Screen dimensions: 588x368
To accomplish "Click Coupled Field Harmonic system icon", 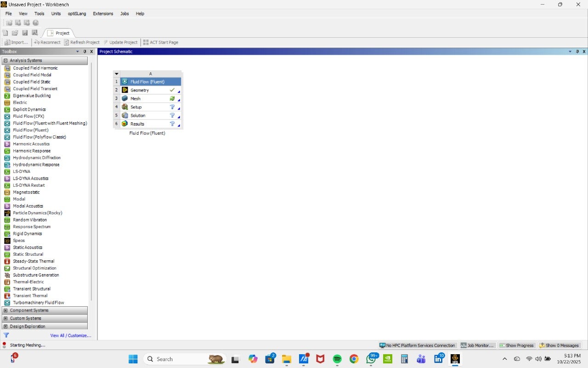I will click(x=7, y=68).
